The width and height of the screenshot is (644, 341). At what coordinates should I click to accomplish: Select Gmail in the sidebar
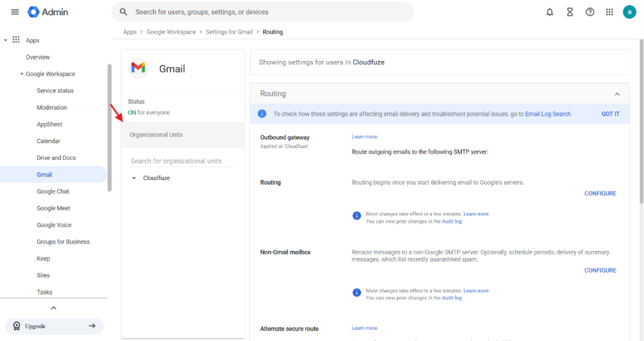tap(53, 174)
